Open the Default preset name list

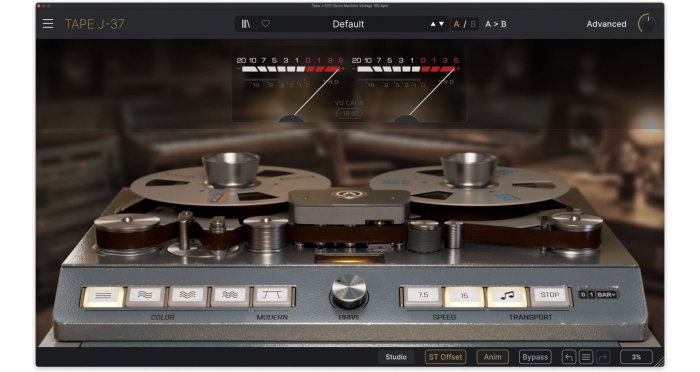coord(348,24)
